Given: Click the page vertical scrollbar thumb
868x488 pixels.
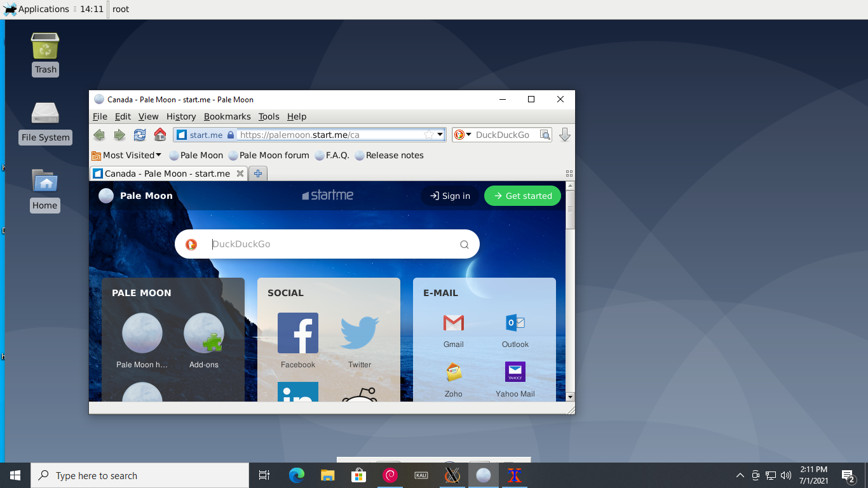Looking at the screenshot, I should coord(570,210).
